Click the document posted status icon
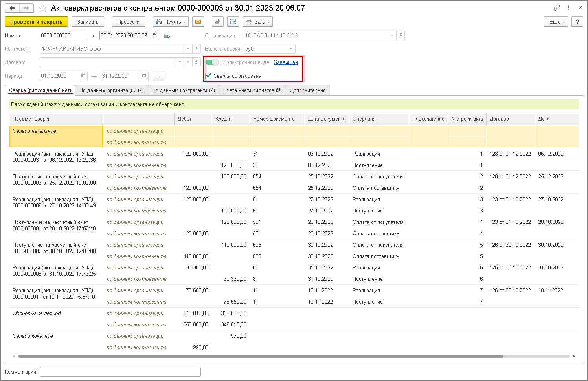This screenshot has width=588, height=381. pyautogui.click(x=167, y=36)
